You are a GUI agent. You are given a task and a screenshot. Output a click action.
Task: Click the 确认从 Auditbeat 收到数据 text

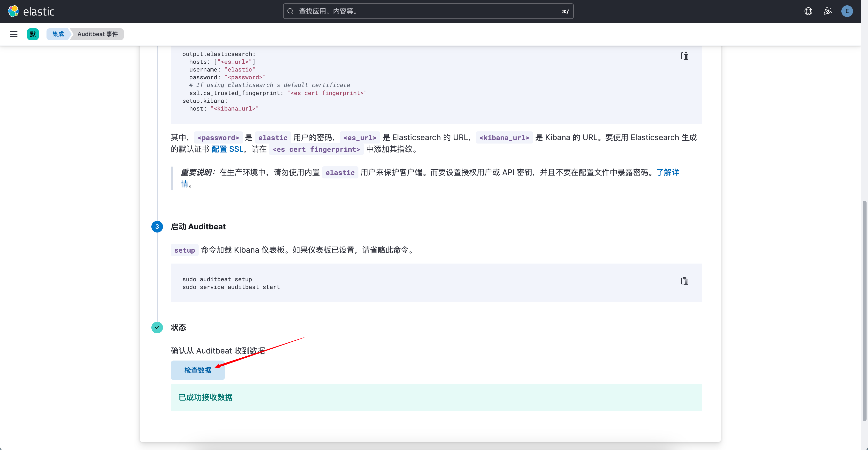(x=218, y=351)
